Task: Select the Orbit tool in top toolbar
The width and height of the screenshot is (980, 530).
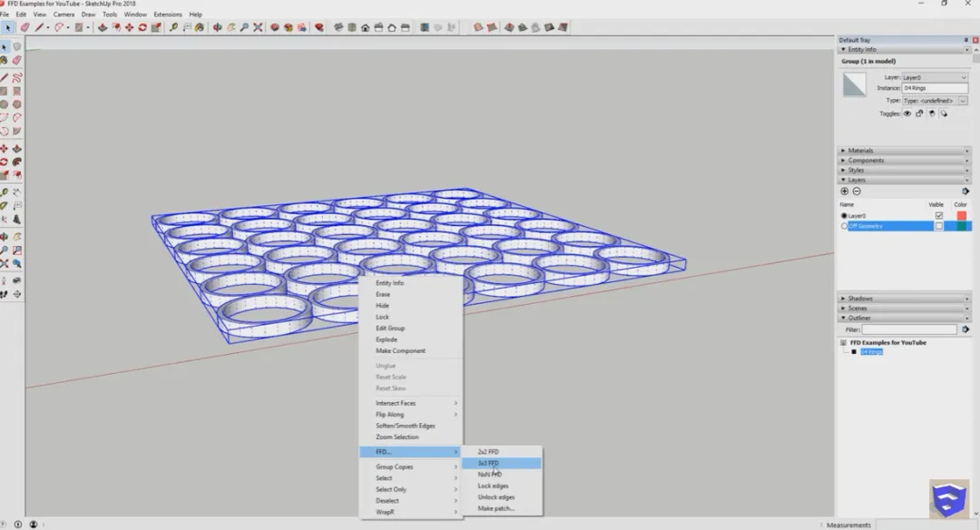Action: 217,27
